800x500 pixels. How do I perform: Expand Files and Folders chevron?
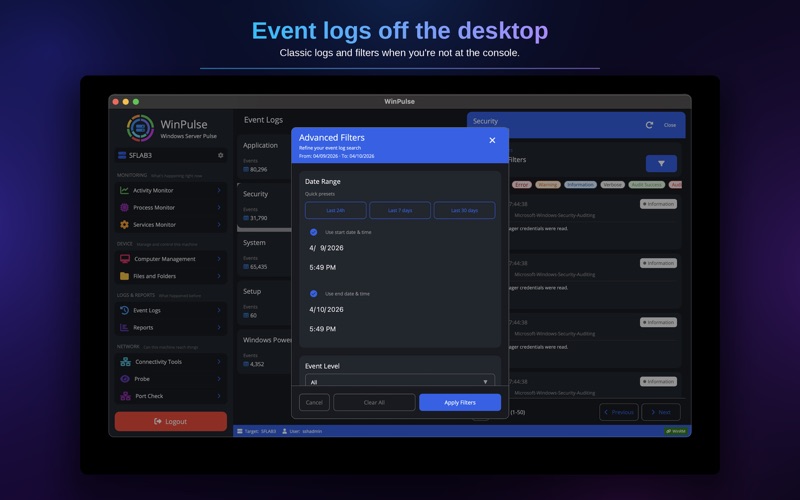(x=219, y=276)
